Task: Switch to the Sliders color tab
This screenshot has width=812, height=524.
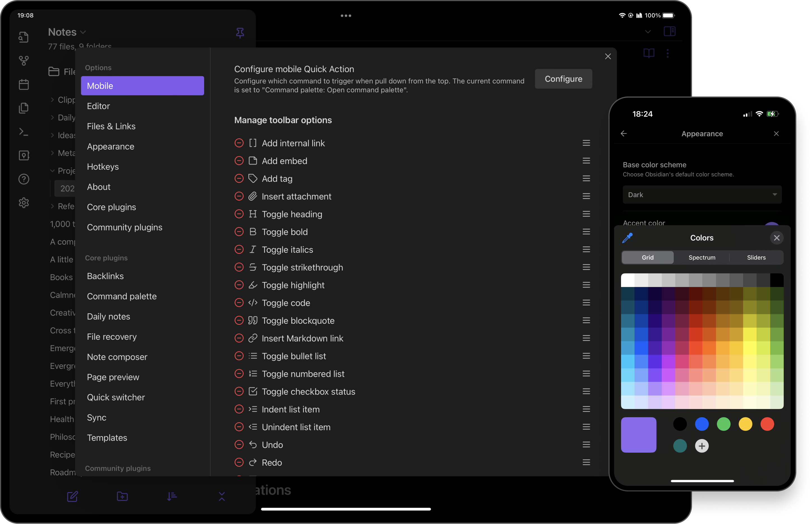Action: tap(757, 257)
